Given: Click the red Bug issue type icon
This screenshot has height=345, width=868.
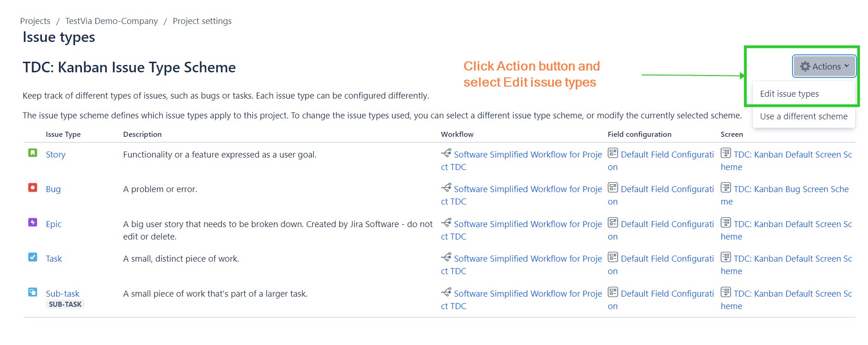Looking at the screenshot, I should click(33, 187).
